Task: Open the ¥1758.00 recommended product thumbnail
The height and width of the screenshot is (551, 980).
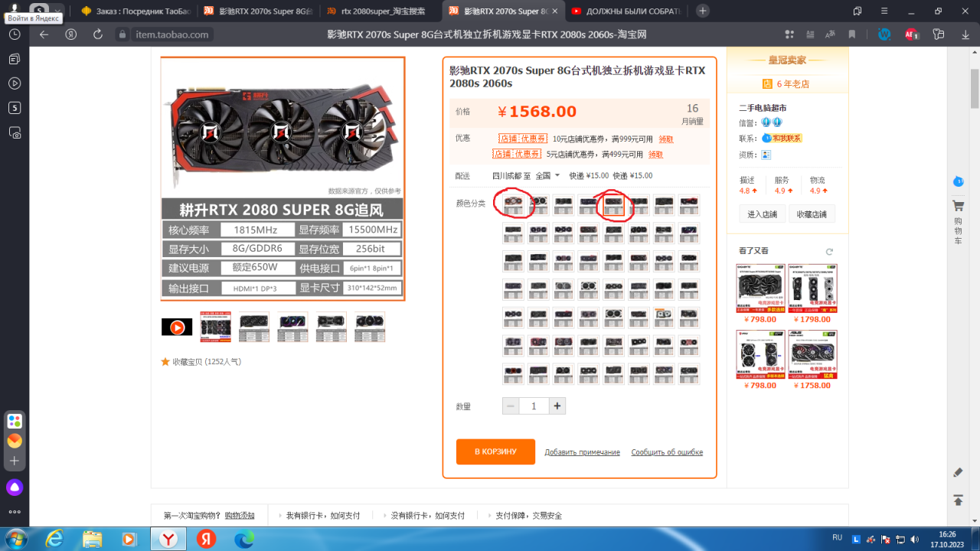Action: (x=812, y=354)
